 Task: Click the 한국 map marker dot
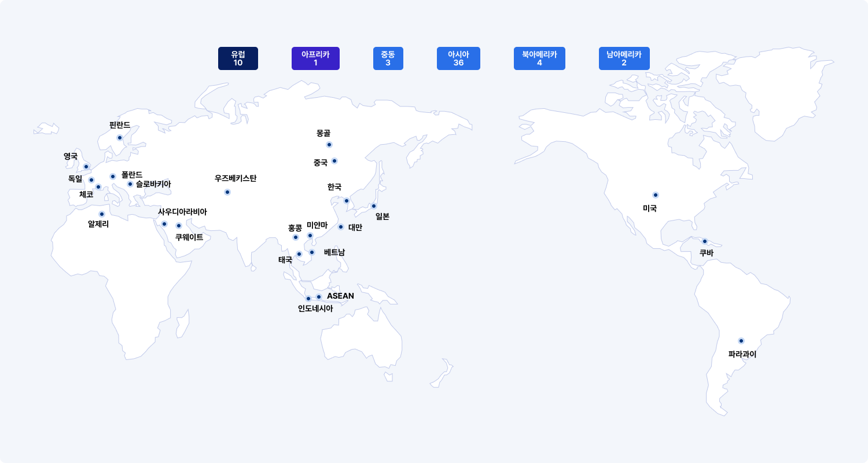pyautogui.click(x=347, y=201)
